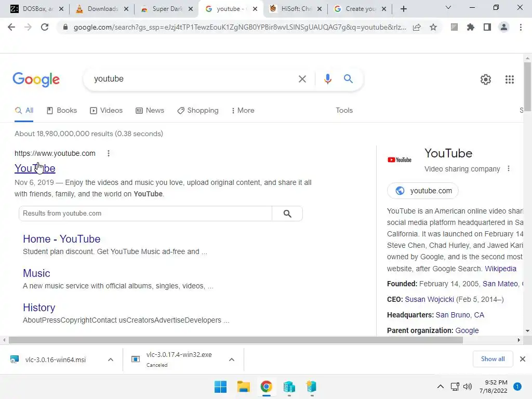The width and height of the screenshot is (532, 399).
Task: Click the Results from youtube.com field
Action: point(145,214)
